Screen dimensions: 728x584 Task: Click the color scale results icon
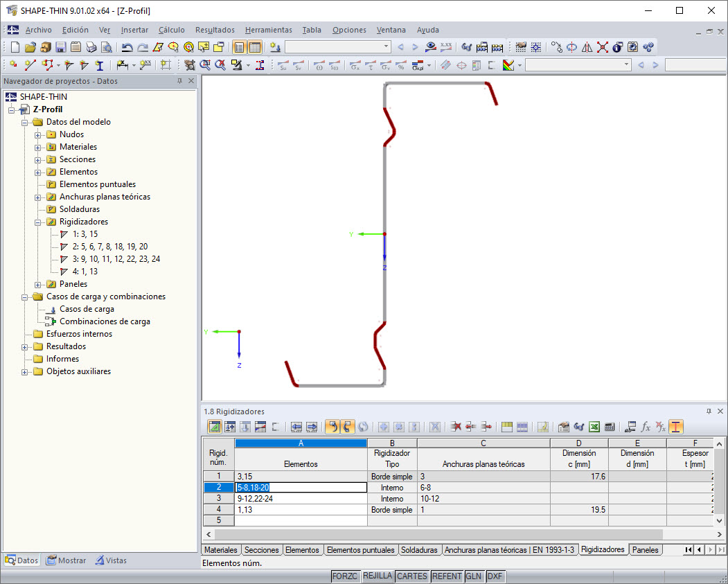(508, 65)
